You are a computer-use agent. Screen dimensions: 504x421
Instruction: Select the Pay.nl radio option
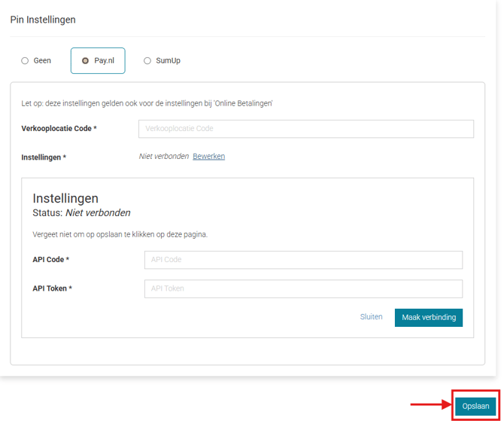pyautogui.click(x=85, y=61)
